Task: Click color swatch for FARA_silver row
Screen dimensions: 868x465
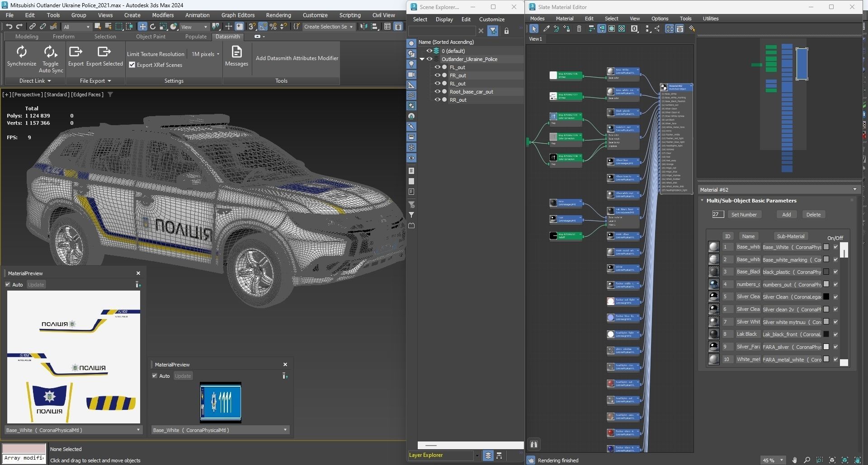Action: (826, 347)
